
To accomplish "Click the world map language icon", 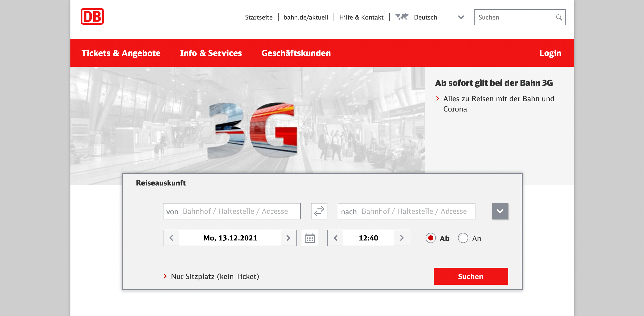I will click(402, 17).
